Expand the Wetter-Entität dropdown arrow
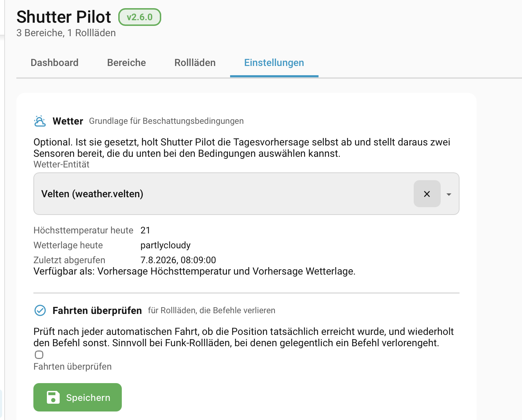Viewport: 522px width, 420px height. click(x=449, y=194)
